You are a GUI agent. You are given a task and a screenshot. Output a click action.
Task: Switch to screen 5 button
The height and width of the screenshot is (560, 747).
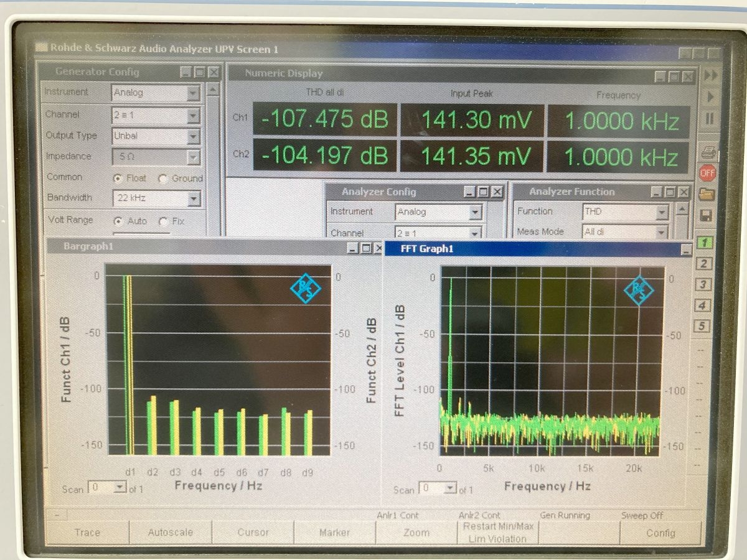(x=702, y=326)
